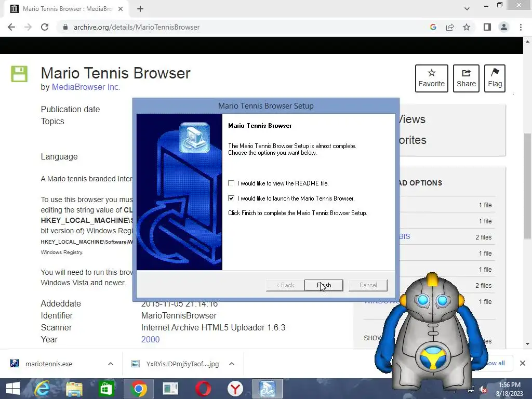
Task: Click the Scanner value Internet Archive HTML5 Uploader
Action: coord(213,327)
